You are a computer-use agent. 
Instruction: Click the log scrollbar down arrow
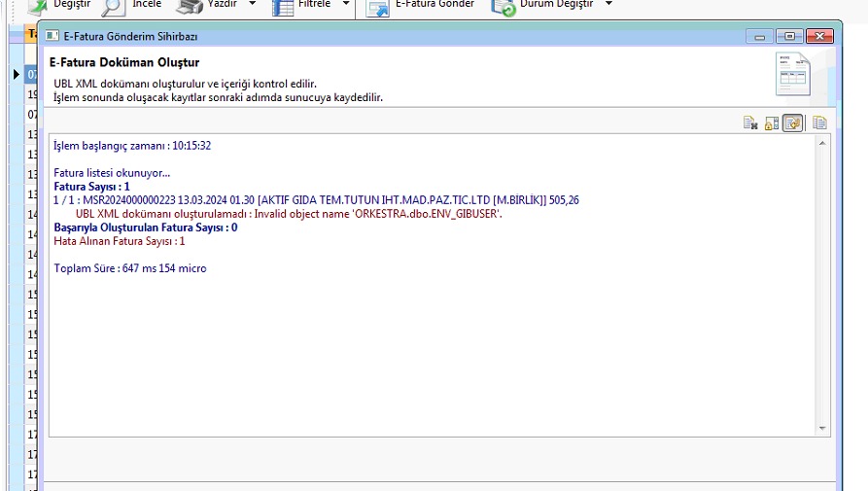823,428
